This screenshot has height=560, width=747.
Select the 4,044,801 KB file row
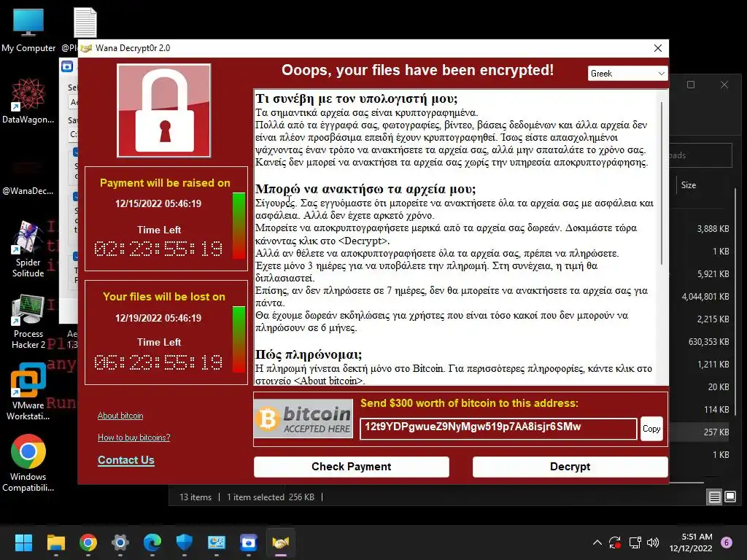point(705,297)
